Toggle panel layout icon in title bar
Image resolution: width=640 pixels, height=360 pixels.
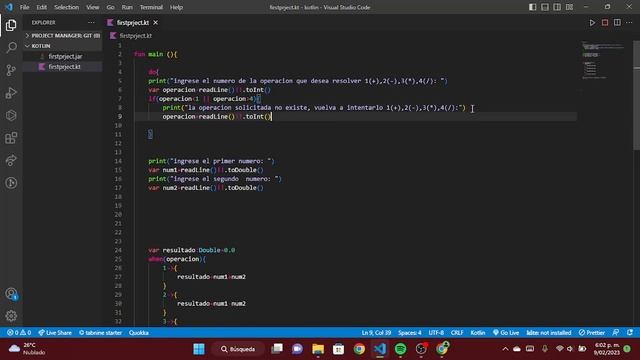(545, 7)
